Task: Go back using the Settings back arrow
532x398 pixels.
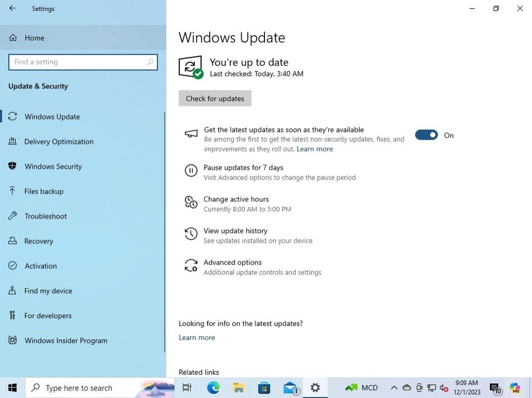Action: click(x=13, y=9)
